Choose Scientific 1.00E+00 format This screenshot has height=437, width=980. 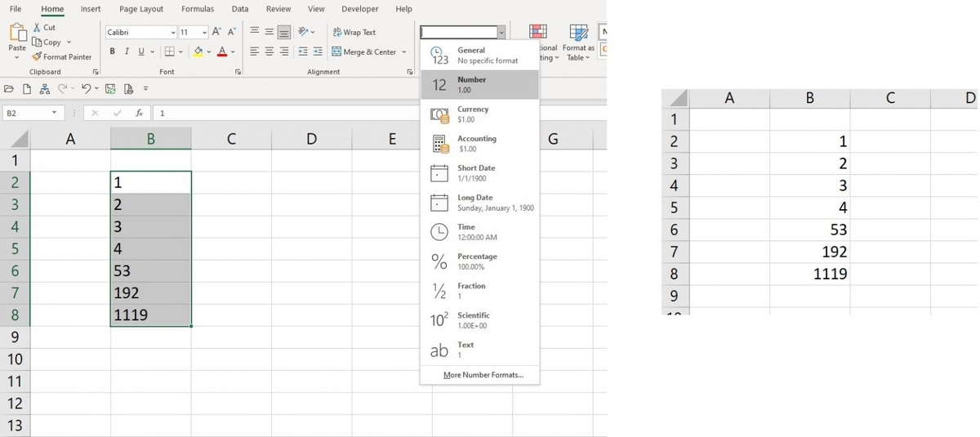[479, 320]
